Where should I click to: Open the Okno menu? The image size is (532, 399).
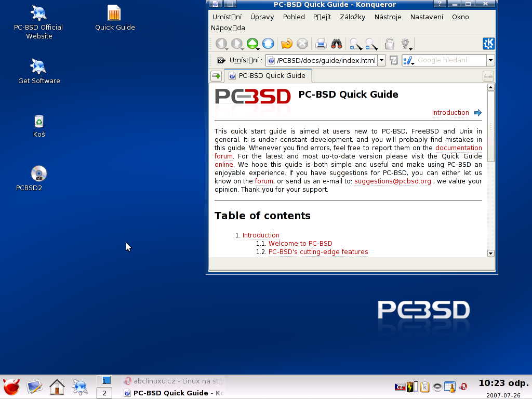(460, 17)
